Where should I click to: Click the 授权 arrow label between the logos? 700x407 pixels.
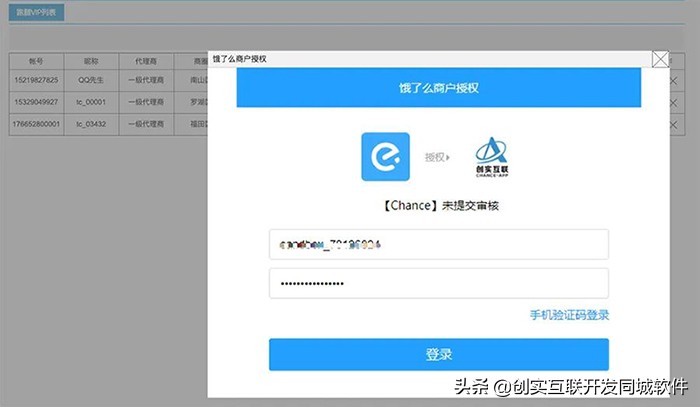pos(437,157)
